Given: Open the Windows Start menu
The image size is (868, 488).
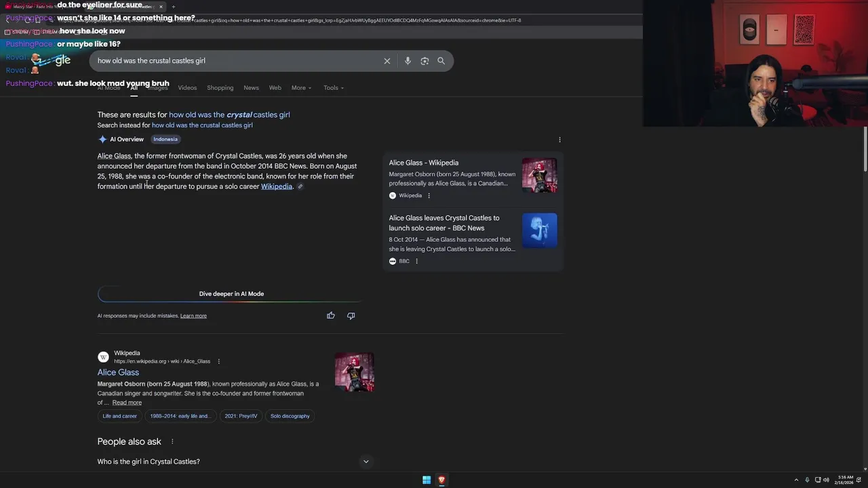Looking at the screenshot, I should pos(427,480).
